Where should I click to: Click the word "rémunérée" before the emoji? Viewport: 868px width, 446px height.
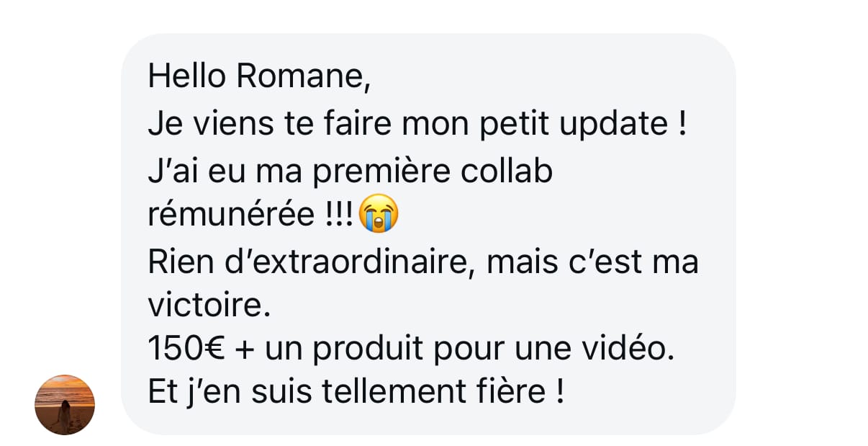232,215
